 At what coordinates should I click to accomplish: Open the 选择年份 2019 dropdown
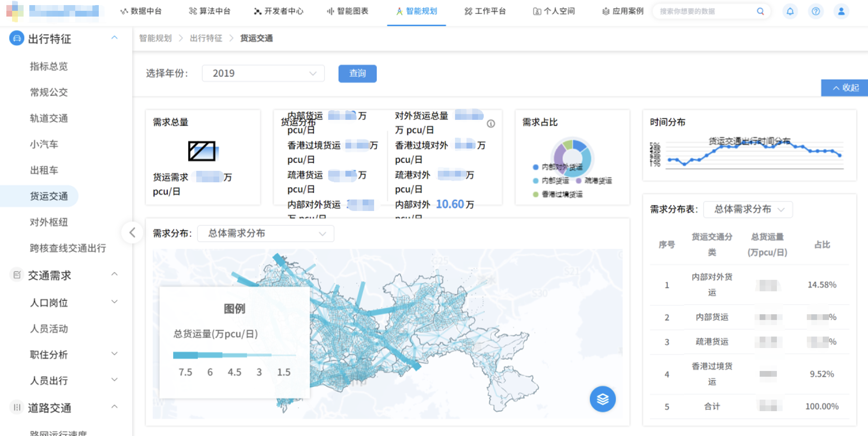pyautogui.click(x=263, y=73)
